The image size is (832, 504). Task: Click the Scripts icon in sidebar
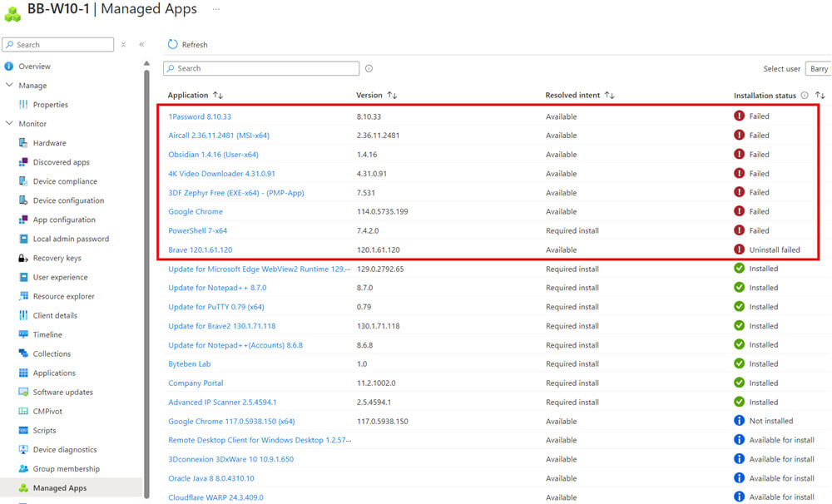[23, 430]
